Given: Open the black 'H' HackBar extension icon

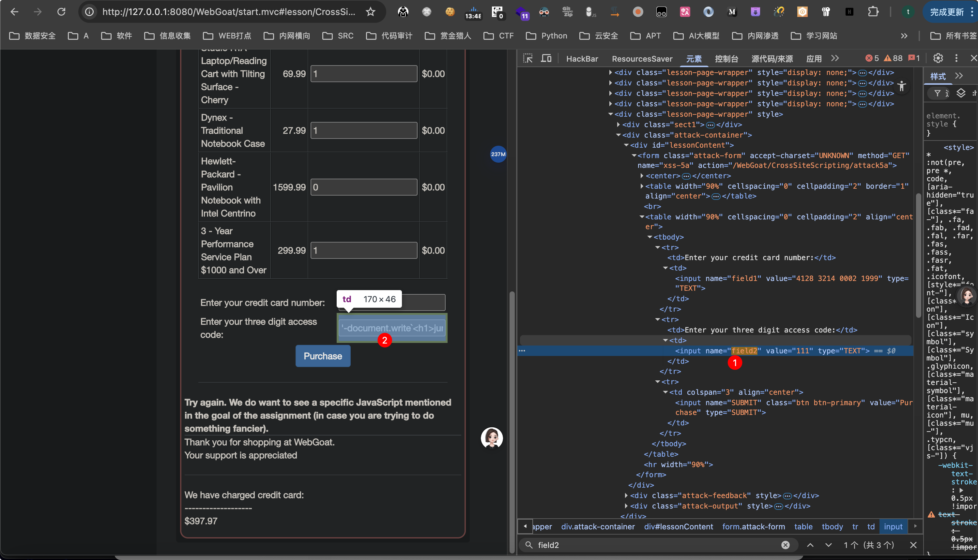Looking at the screenshot, I should point(849,12).
